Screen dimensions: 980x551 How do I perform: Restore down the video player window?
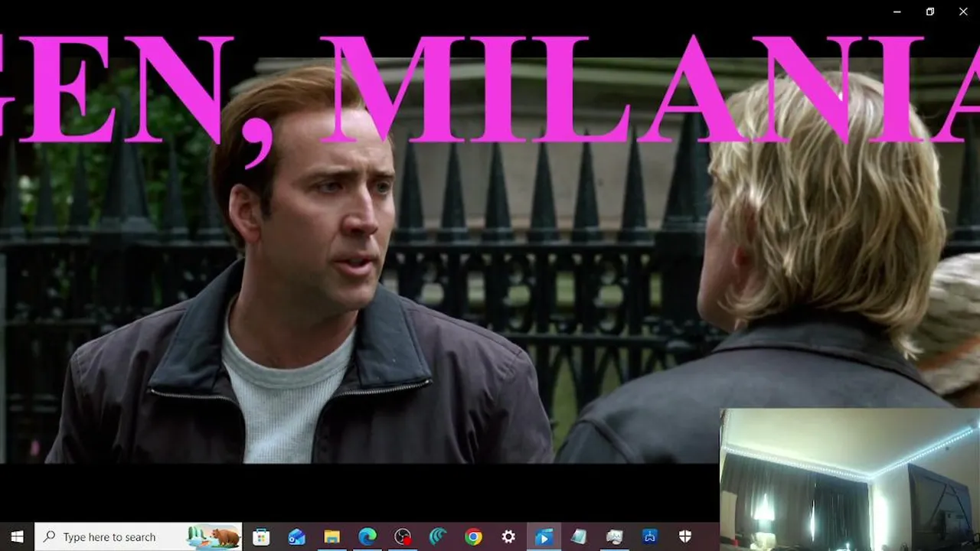pyautogui.click(x=930, y=11)
